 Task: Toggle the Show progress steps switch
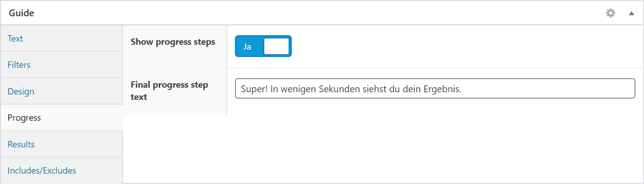263,46
